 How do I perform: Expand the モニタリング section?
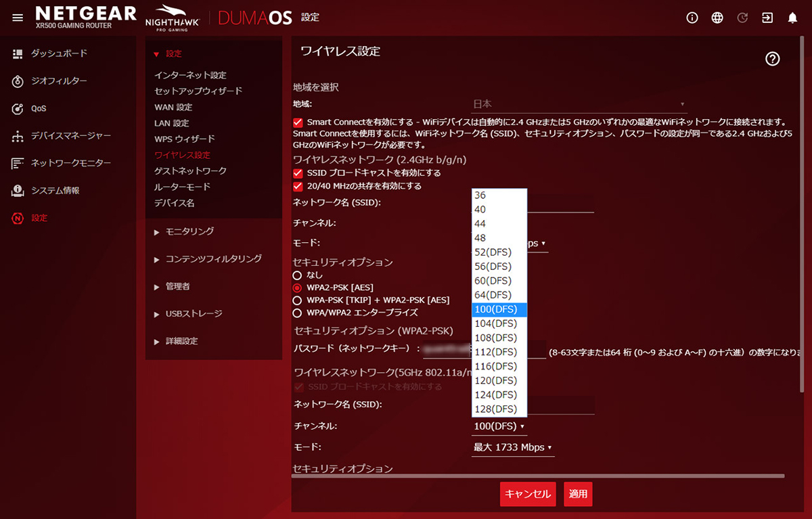189,231
